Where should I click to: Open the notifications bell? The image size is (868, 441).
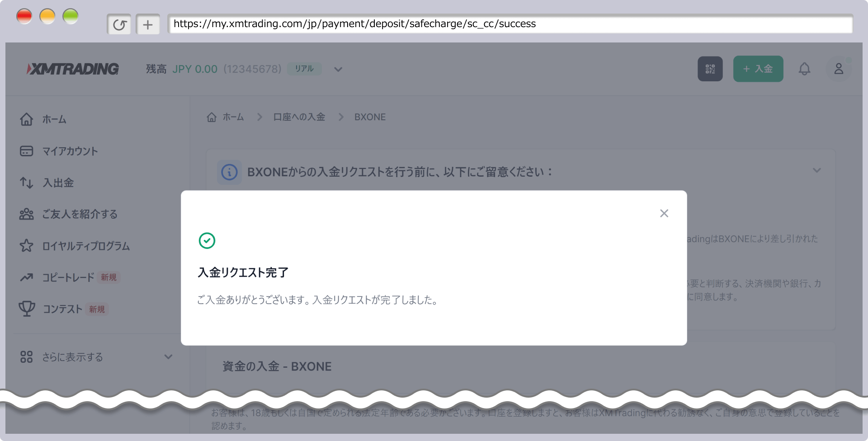[804, 69]
